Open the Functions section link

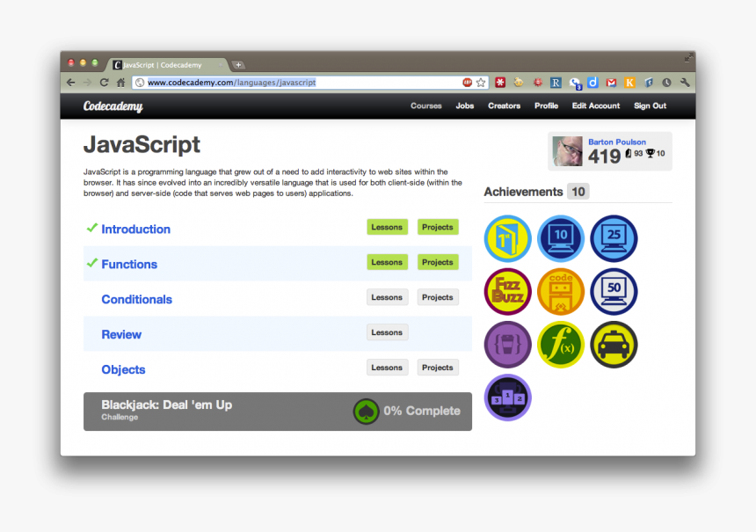coord(129,265)
